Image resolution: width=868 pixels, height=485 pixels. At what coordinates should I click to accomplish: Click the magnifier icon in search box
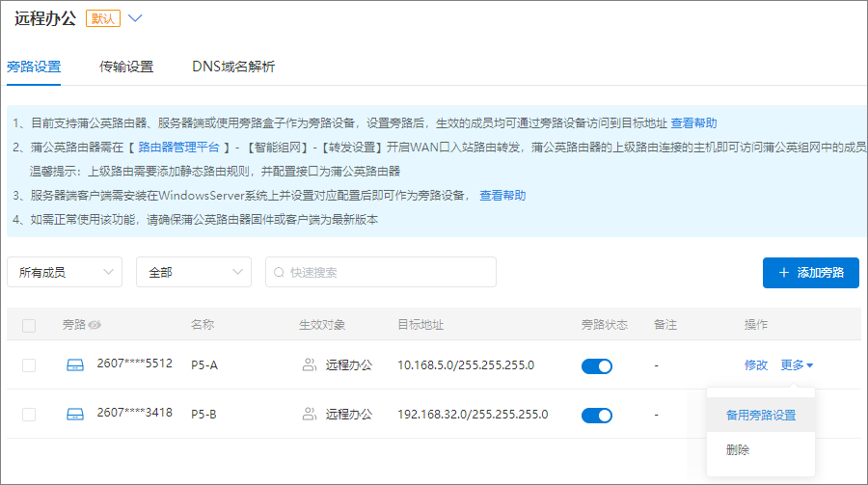point(279,273)
